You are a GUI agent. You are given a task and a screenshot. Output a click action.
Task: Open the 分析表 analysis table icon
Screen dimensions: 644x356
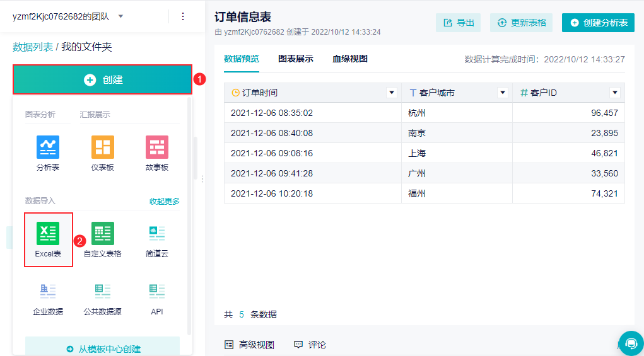tap(48, 147)
